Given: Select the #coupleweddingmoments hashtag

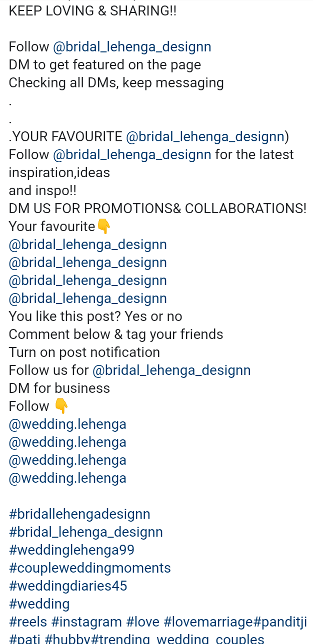Looking at the screenshot, I should pyautogui.click(x=90, y=568).
